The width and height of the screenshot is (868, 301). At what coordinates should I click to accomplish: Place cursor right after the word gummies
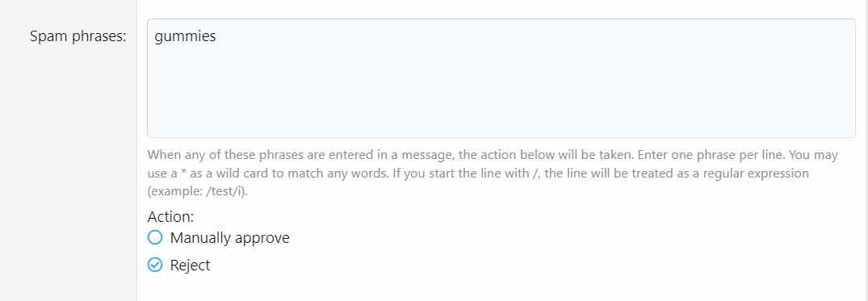point(217,37)
